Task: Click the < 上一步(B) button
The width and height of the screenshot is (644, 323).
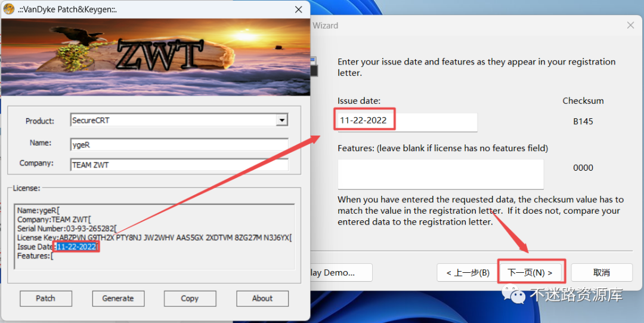Action: point(468,272)
